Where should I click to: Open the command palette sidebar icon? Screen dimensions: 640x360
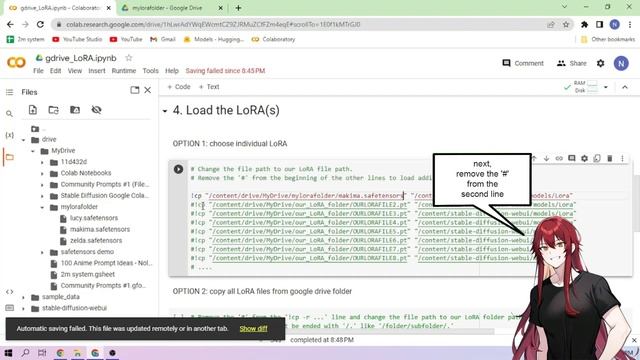9,308
